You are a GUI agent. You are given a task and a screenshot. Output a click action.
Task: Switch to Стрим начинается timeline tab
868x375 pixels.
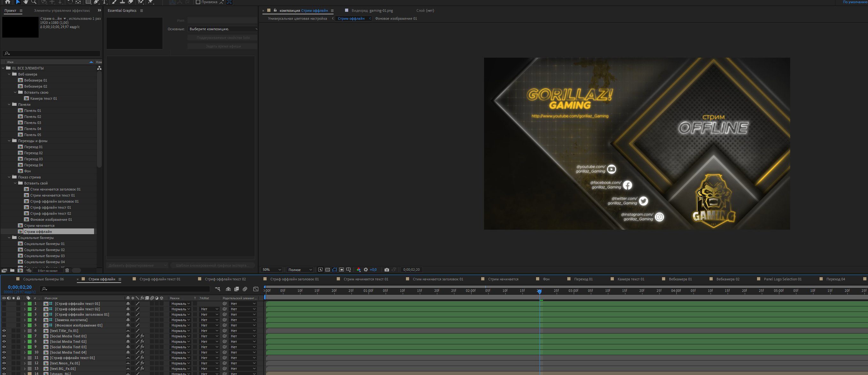coord(503,279)
